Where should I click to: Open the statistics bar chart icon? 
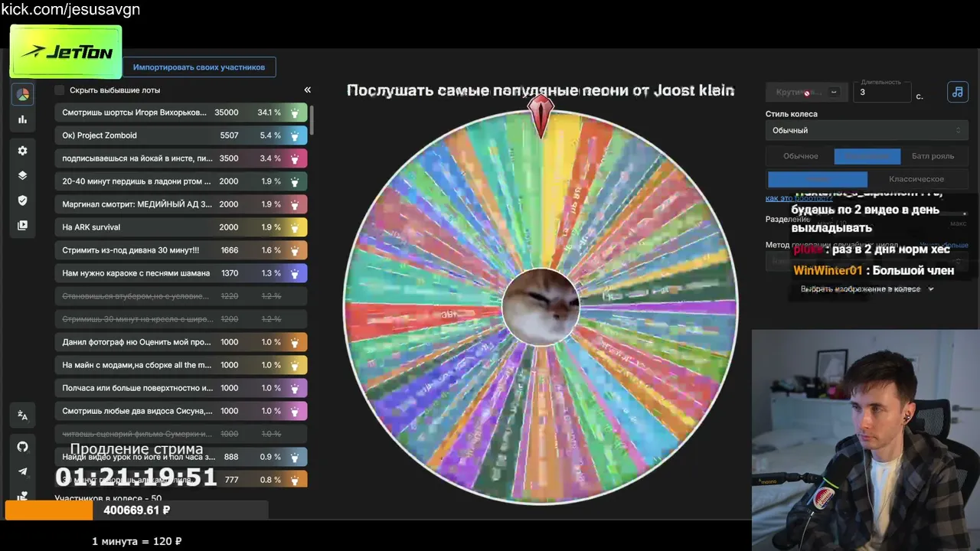pos(23,119)
